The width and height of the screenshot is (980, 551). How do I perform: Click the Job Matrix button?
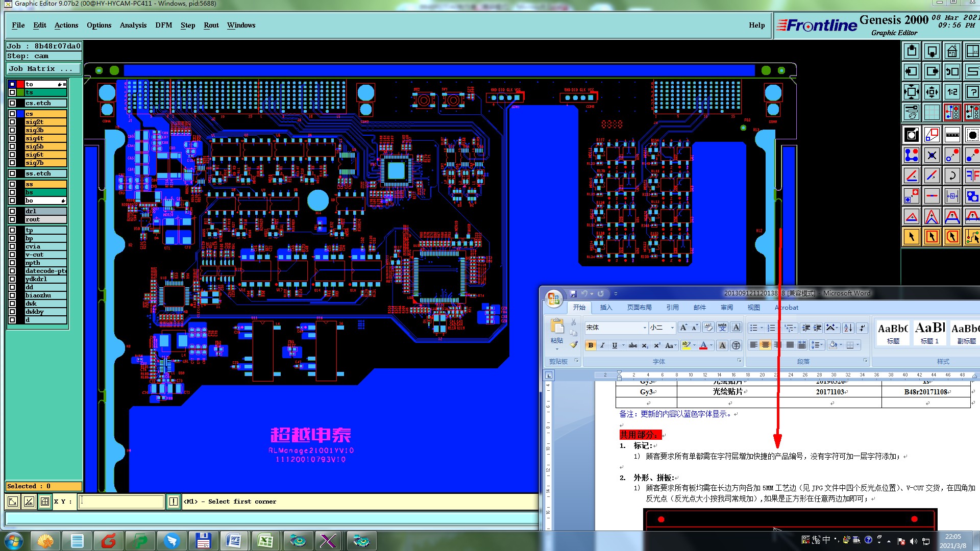[x=43, y=68]
